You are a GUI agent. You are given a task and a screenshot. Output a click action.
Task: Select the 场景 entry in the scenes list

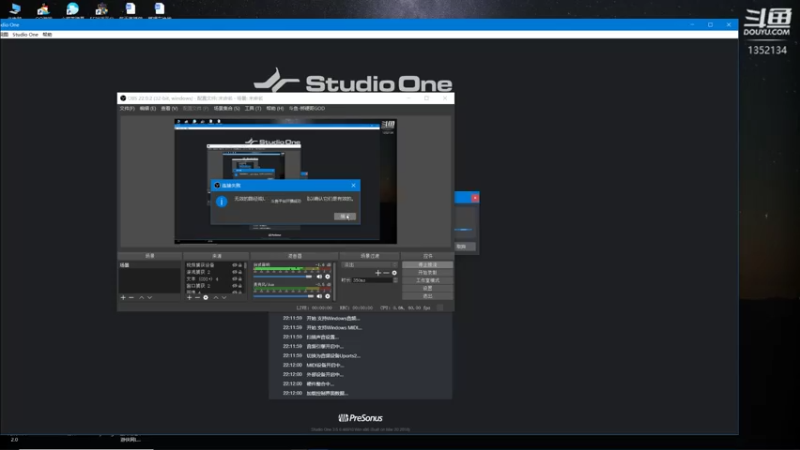point(149,265)
